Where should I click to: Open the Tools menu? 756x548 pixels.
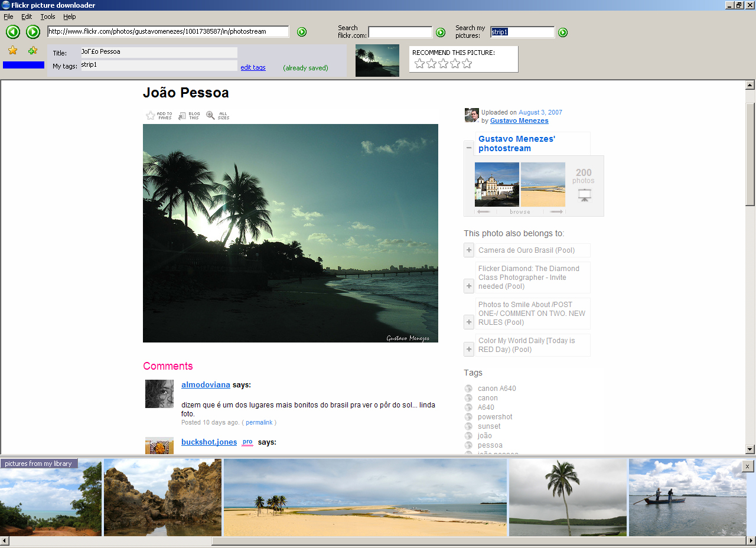(47, 17)
